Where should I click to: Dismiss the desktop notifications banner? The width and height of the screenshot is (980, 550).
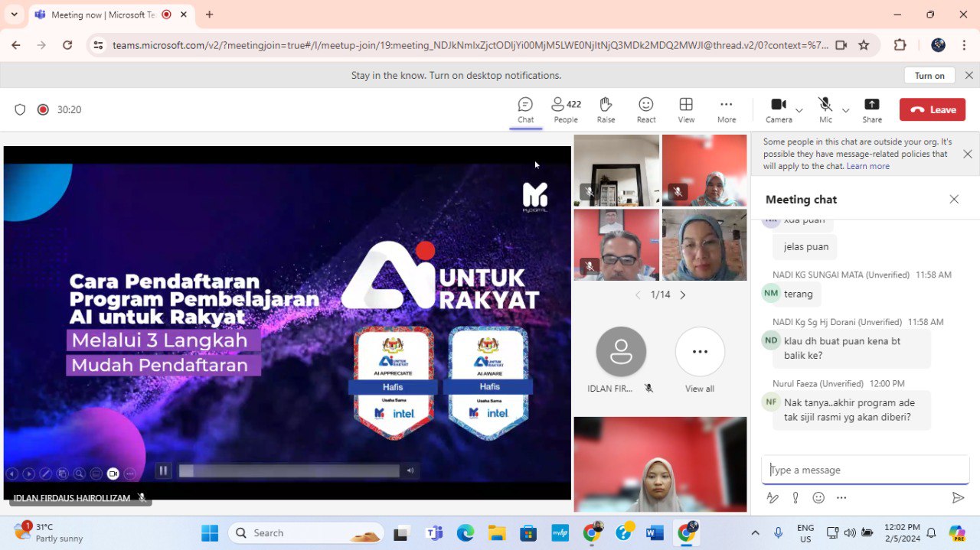[x=969, y=75]
